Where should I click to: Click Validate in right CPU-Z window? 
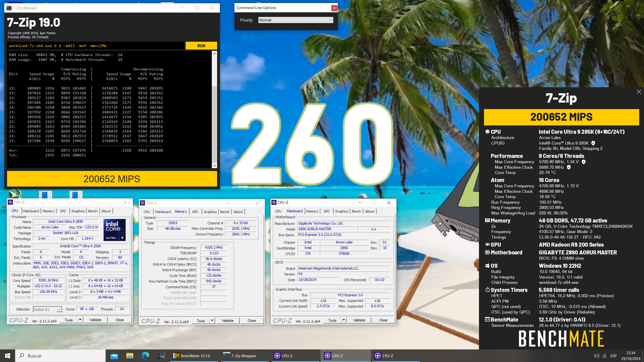359,320
